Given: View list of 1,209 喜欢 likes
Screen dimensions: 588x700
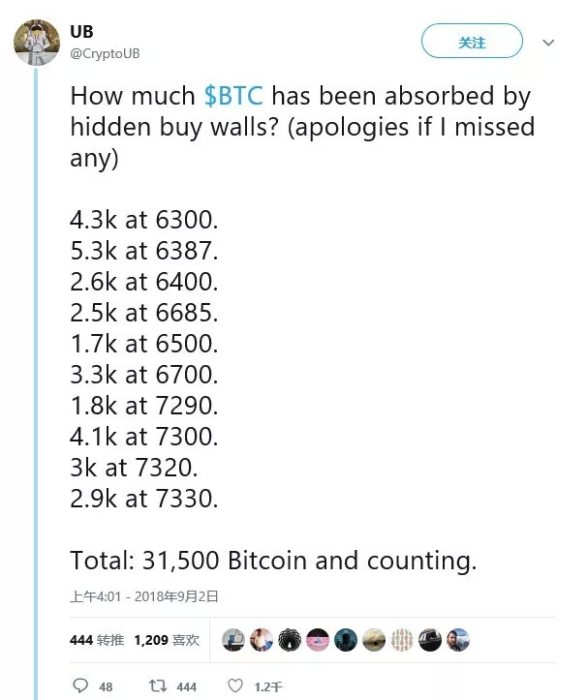Looking at the screenshot, I should pos(167,640).
